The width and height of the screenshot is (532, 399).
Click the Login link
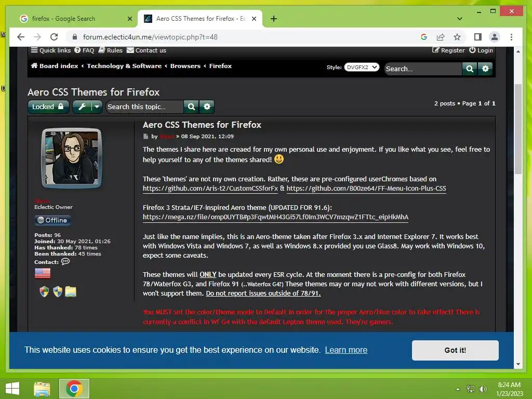pyautogui.click(x=481, y=50)
